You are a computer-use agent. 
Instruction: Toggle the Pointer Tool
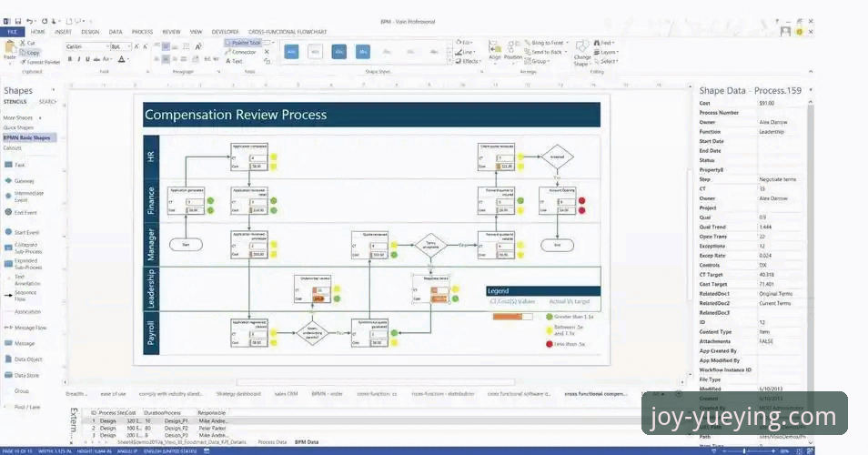point(243,43)
